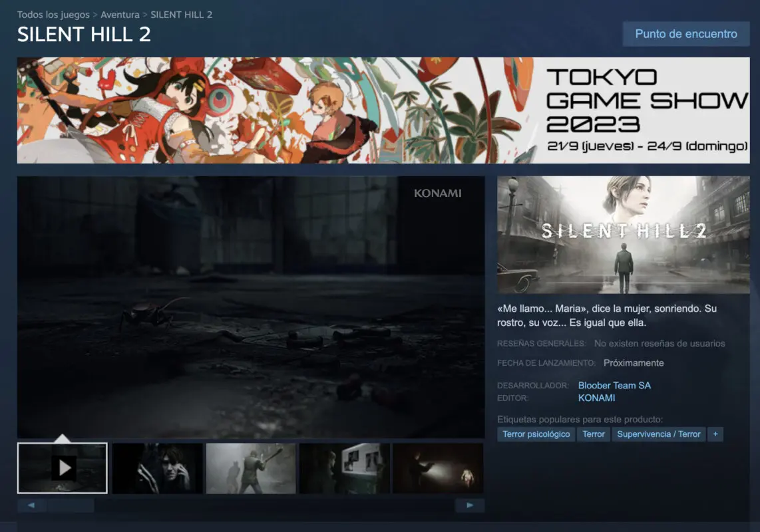Select the screenshot thumbnail of man touching face
Image resolution: width=760 pixels, height=532 pixels.
[157, 468]
